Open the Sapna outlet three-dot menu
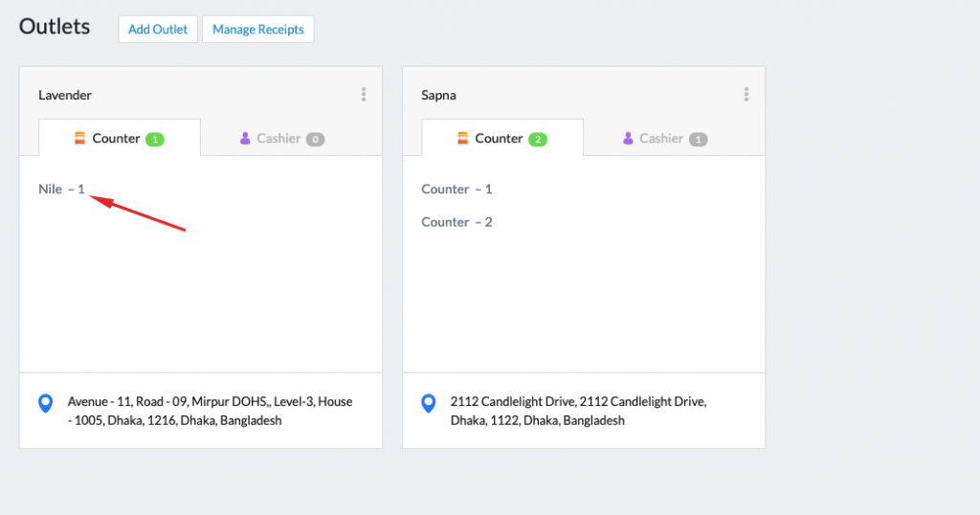The width and height of the screenshot is (980, 515). pos(746,95)
